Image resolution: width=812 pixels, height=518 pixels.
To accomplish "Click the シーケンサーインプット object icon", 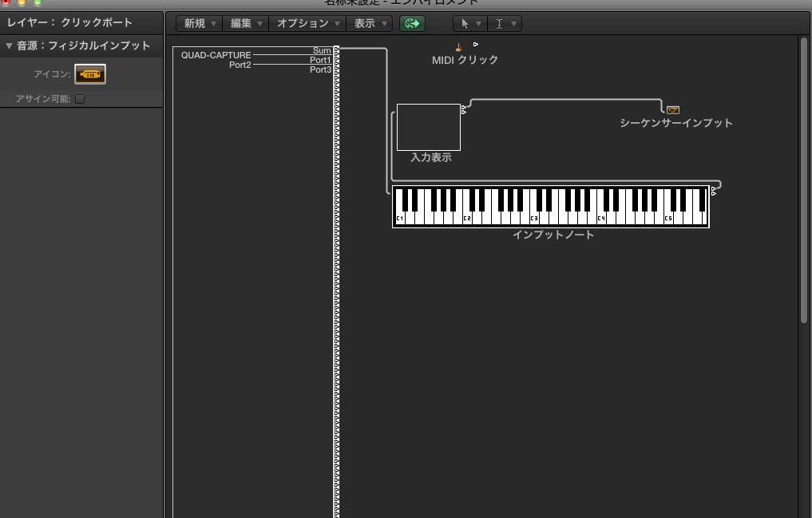I will pyautogui.click(x=673, y=109).
